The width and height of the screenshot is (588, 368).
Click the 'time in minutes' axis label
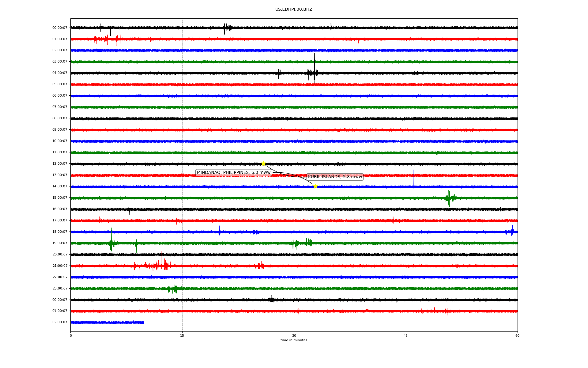(x=294, y=340)
